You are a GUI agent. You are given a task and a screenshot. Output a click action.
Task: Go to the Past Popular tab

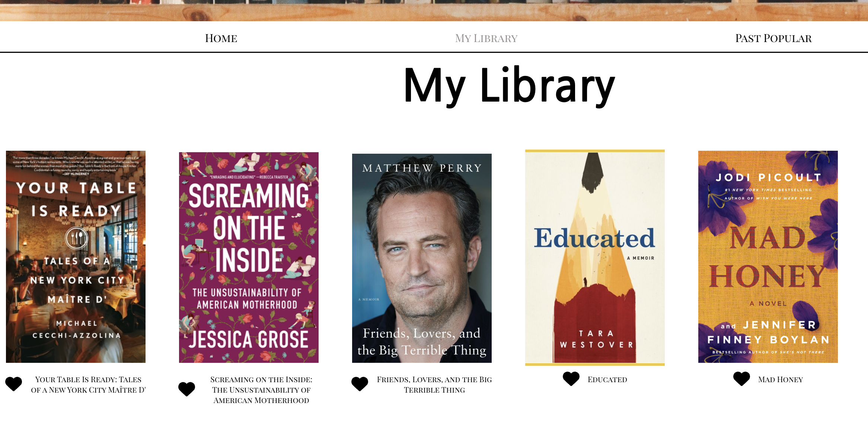[773, 38]
